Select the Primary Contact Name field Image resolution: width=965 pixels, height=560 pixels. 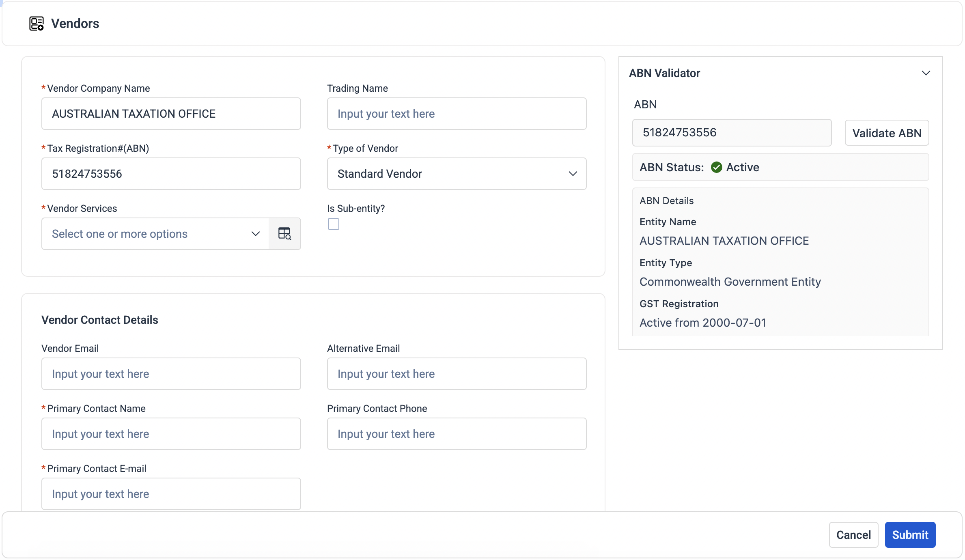[171, 434]
